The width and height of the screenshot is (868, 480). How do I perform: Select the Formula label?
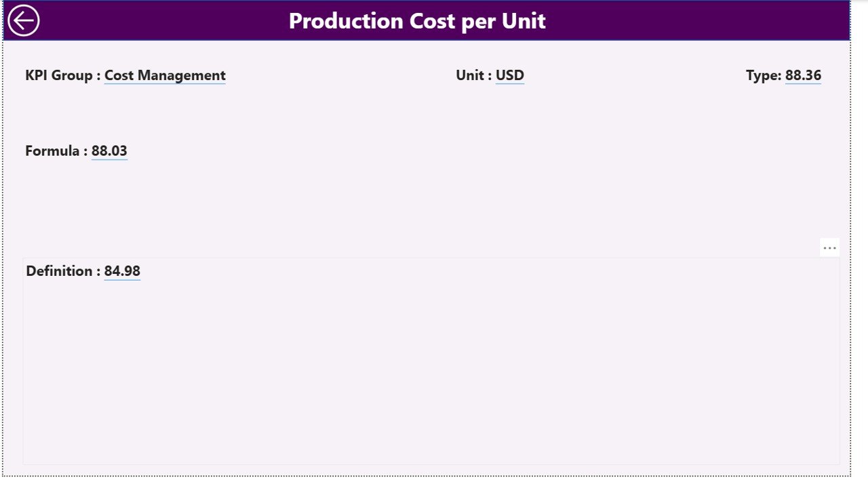coord(54,151)
